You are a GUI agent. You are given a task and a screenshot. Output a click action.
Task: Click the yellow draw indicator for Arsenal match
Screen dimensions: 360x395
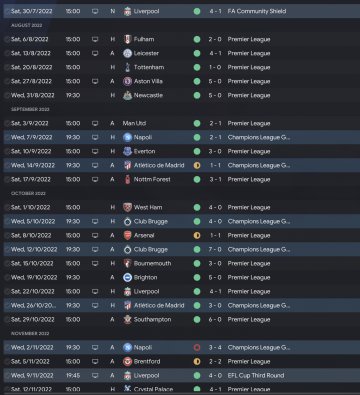tap(197, 235)
